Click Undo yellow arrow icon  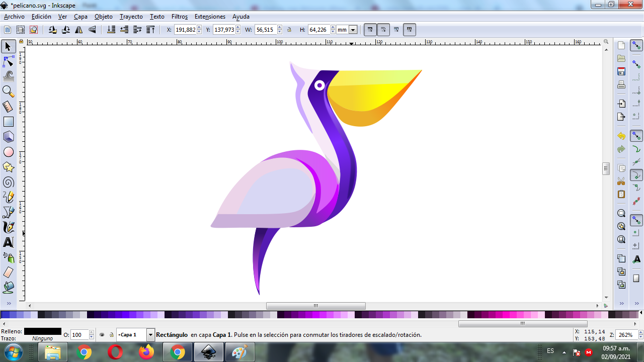(621, 136)
